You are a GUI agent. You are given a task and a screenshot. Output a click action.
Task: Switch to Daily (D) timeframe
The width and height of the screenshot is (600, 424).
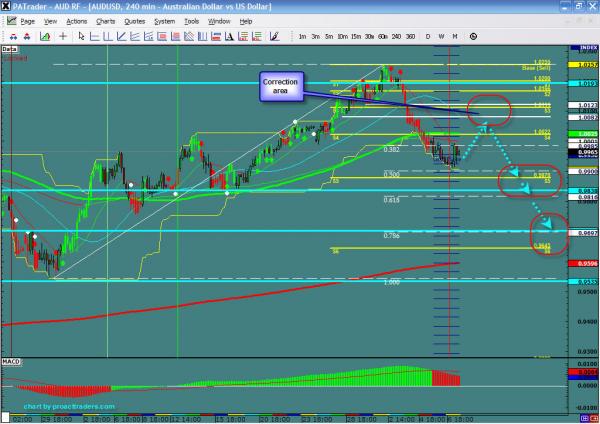click(429, 36)
